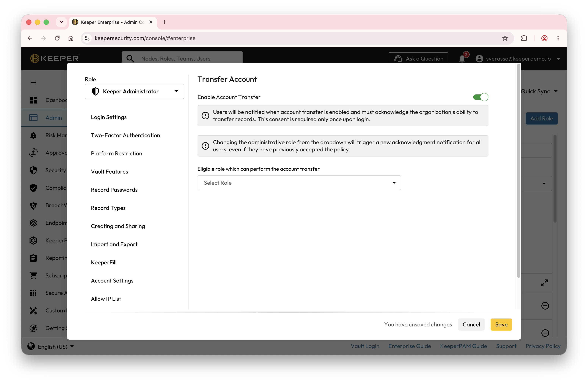Click the notifications bell icon
This screenshot has height=383, width=588.
coord(462,59)
